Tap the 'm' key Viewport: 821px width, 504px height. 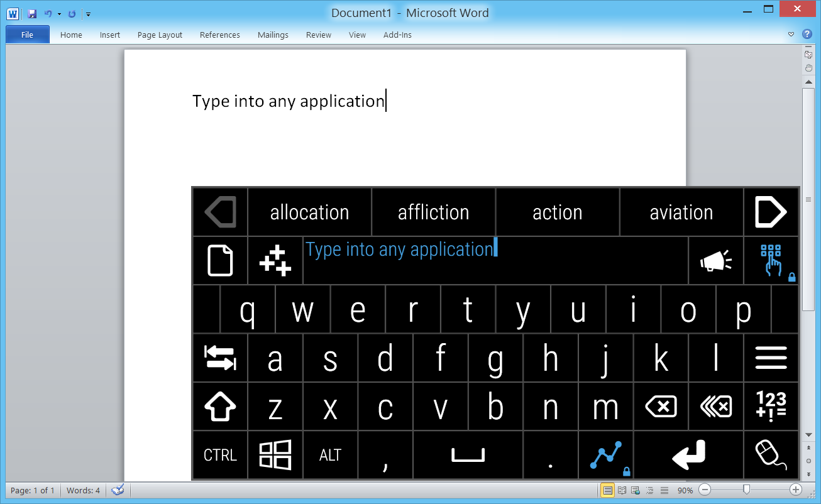pyautogui.click(x=605, y=406)
